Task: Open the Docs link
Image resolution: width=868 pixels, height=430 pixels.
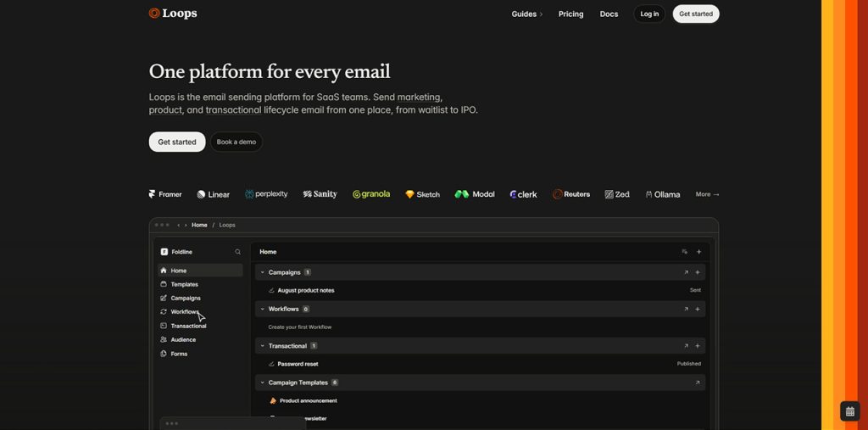Action: click(x=609, y=14)
